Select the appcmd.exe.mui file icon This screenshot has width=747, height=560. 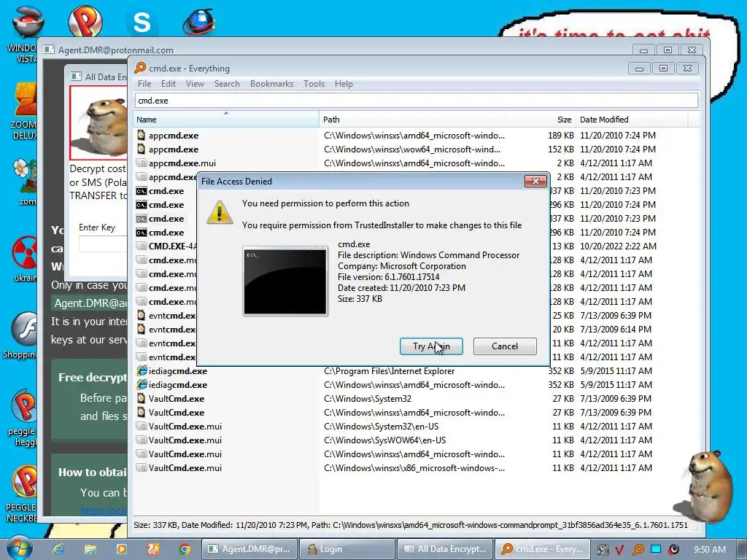click(x=142, y=163)
